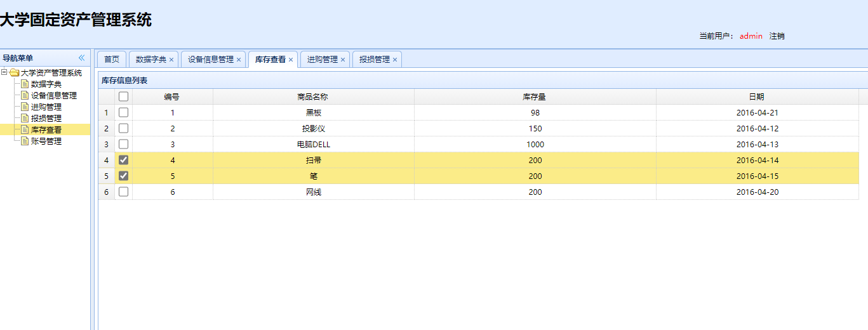The height and width of the screenshot is (330, 868).
Task: Click document icon beside 报损管理 in tree
Action: point(25,118)
